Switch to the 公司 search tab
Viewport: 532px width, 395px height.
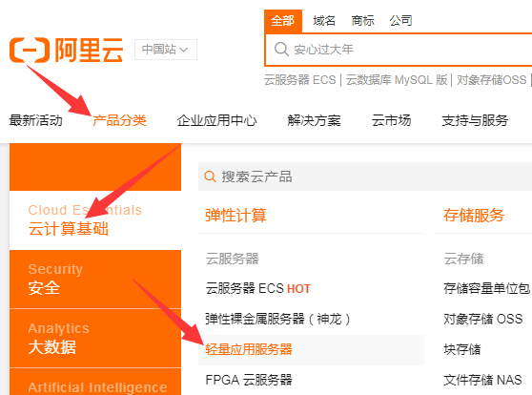click(400, 21)
